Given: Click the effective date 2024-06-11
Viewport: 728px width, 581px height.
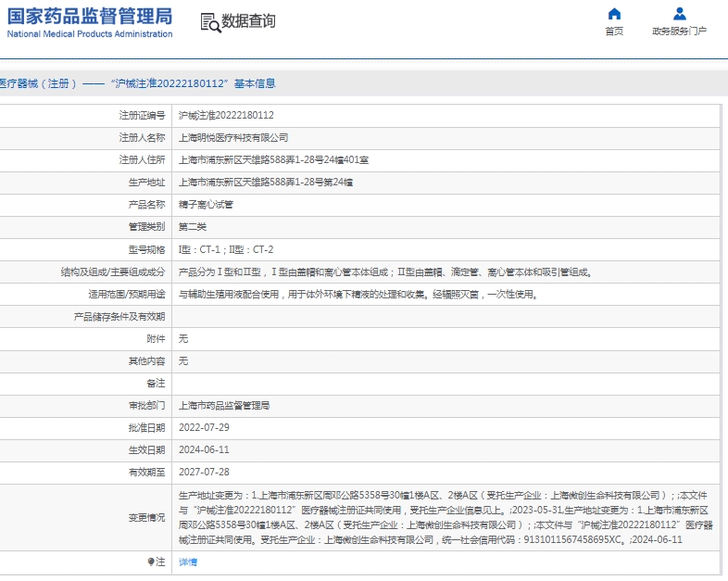Looking at the screenshot, I should click(x=204, y=449).
